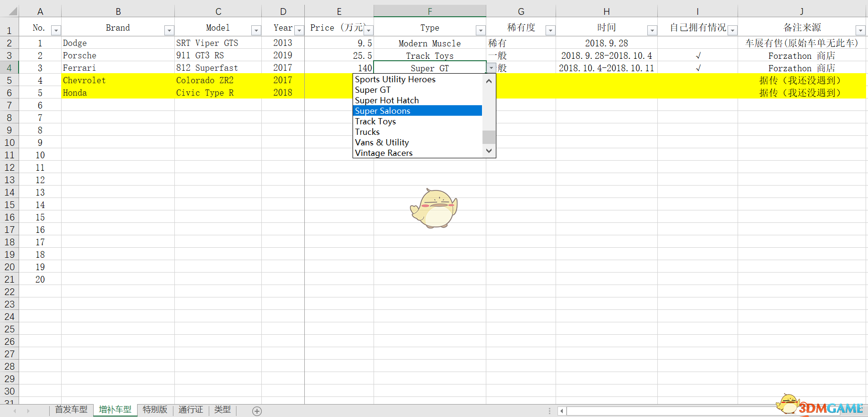Open the 稀有度 column filter dropdown
This screenshot has width=868, height=417.
(550, 31)
